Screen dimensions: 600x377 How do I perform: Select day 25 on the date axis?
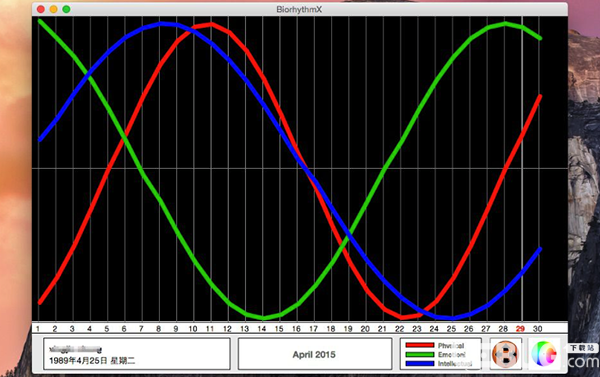[x=451, y=329]
